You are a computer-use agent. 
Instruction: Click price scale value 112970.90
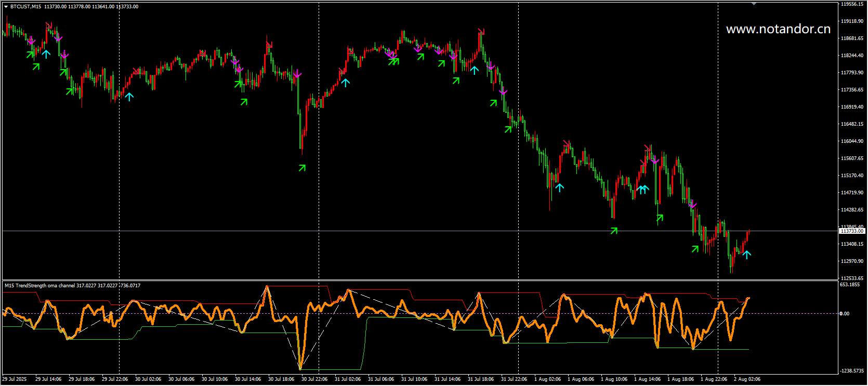tap(852, 261)
